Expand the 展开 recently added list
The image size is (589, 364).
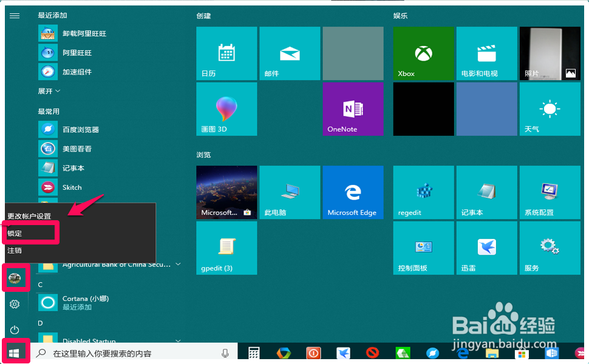click(49, 91)
